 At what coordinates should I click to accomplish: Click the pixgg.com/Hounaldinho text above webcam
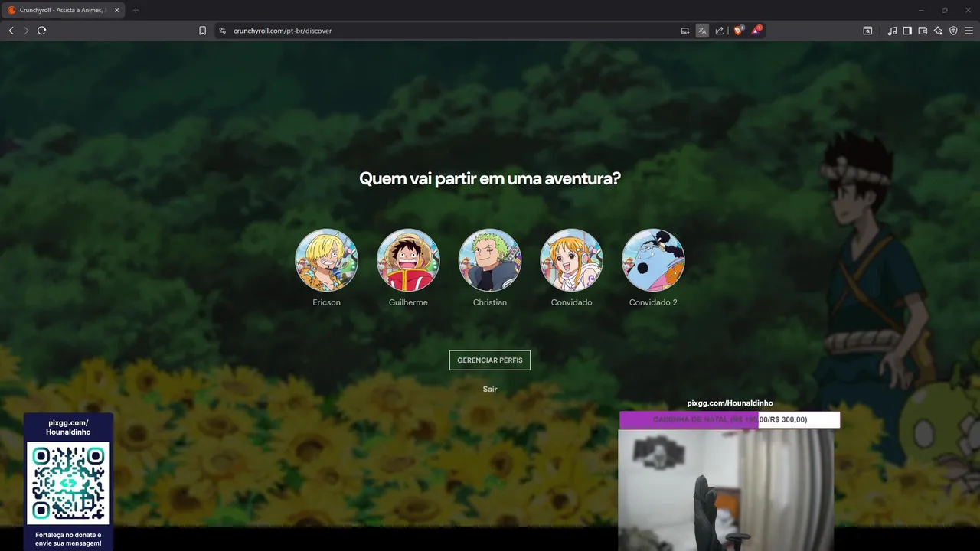(x=730, y=403)
